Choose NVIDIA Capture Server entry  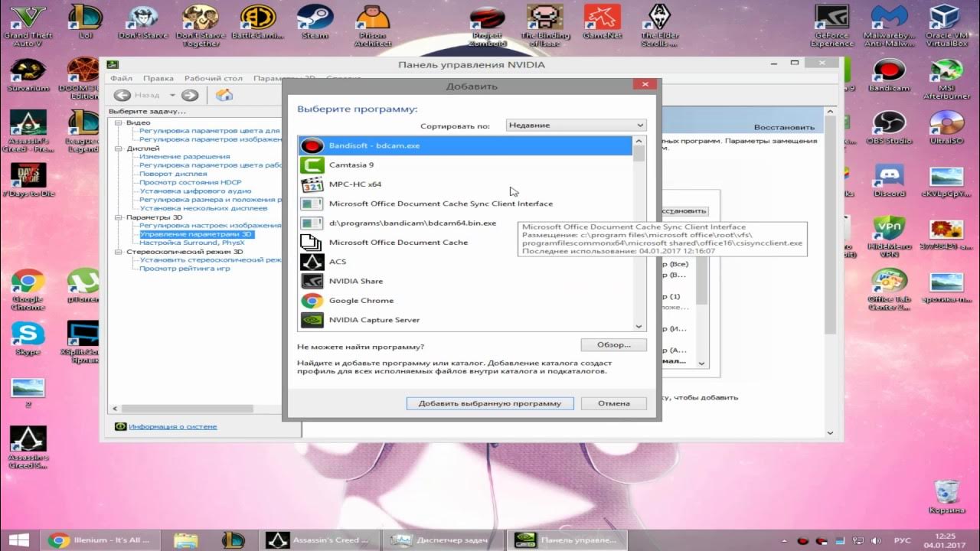point(465,320)
